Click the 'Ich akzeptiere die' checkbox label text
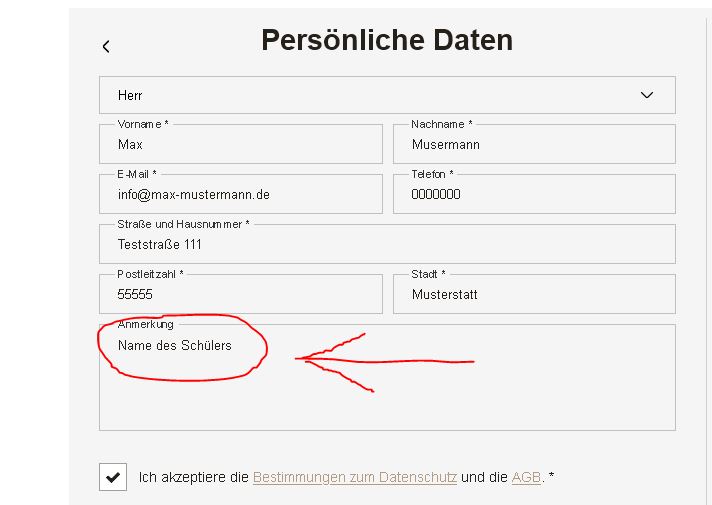The width and height of the screenshot is (712, 505). point(193,478)
